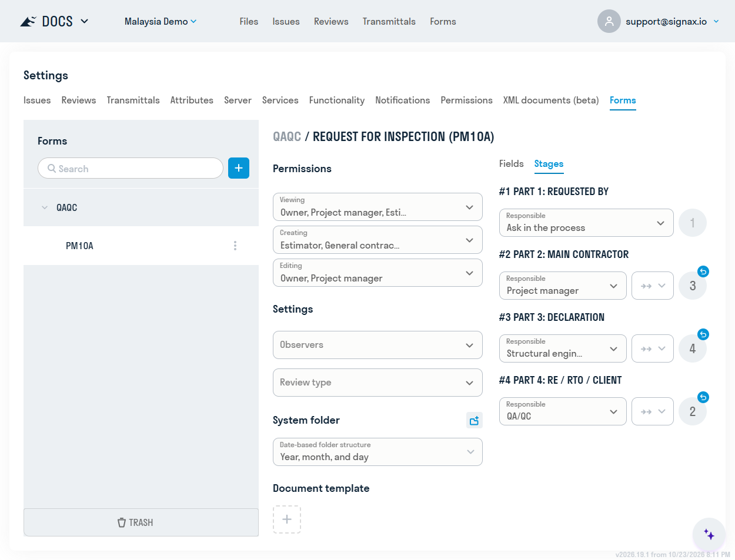Image resolution: width=735 pixels, height=560 pixels.
Task: Reset order for Part 4 RE / RTO / Client stage
Action: 703,397
